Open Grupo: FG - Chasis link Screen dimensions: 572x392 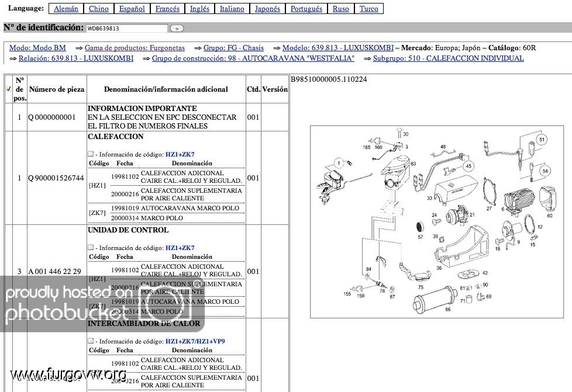coord(233,48)
